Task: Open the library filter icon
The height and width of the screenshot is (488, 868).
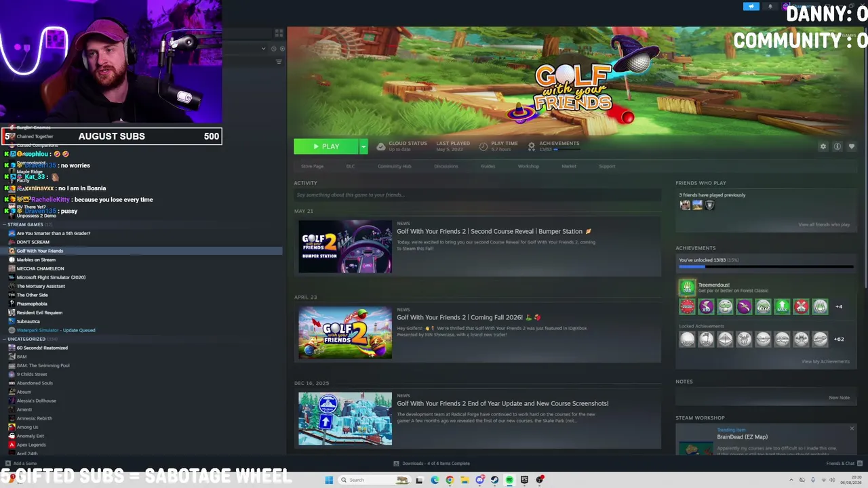Action: [279, 62]
